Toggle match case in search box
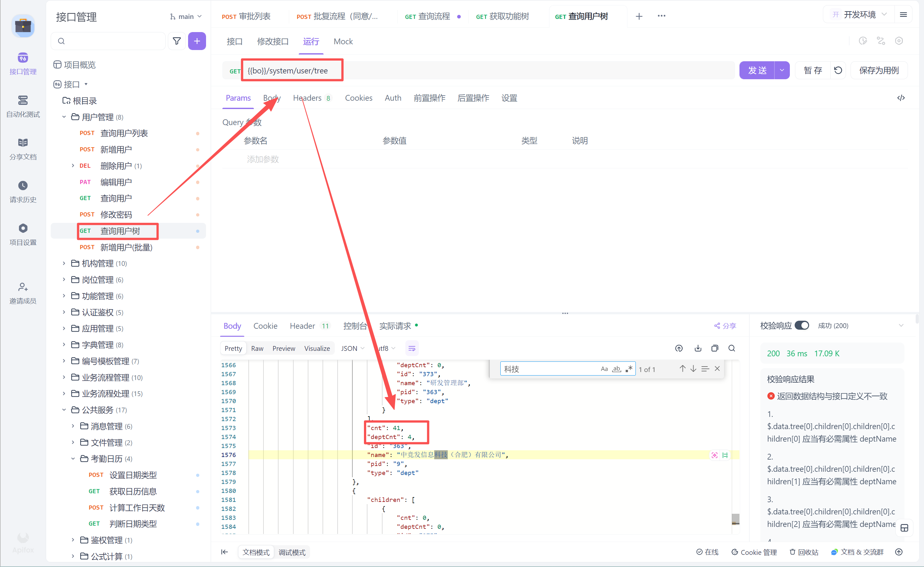The width and height of the screenshot is (924, 567). coord(604,369)
